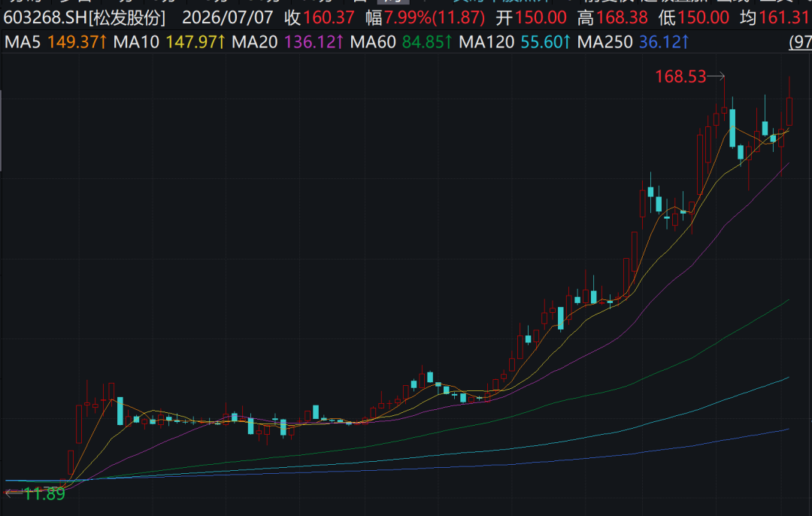Click the 168.53 high price marker

tap(680, 77)
